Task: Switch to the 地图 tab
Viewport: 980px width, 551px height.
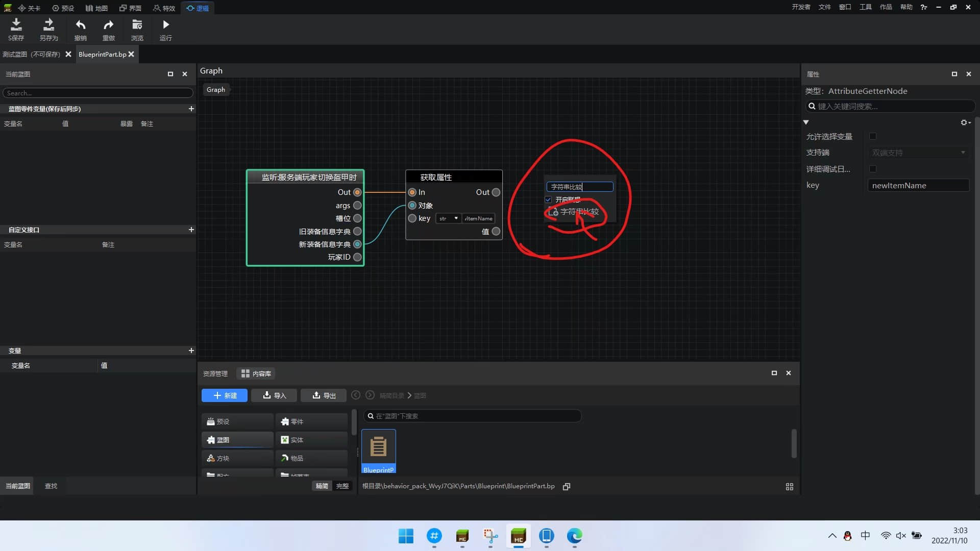Action: click(97, 8)
